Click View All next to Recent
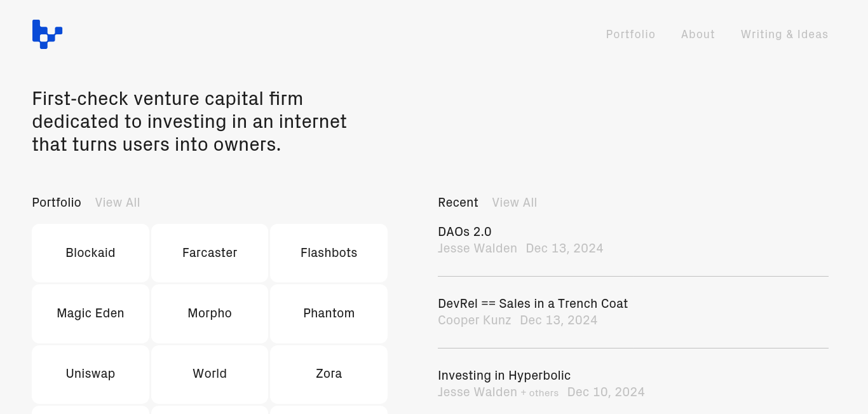The width and height of the screenshot is (868, 414). (x=514, y=202)
